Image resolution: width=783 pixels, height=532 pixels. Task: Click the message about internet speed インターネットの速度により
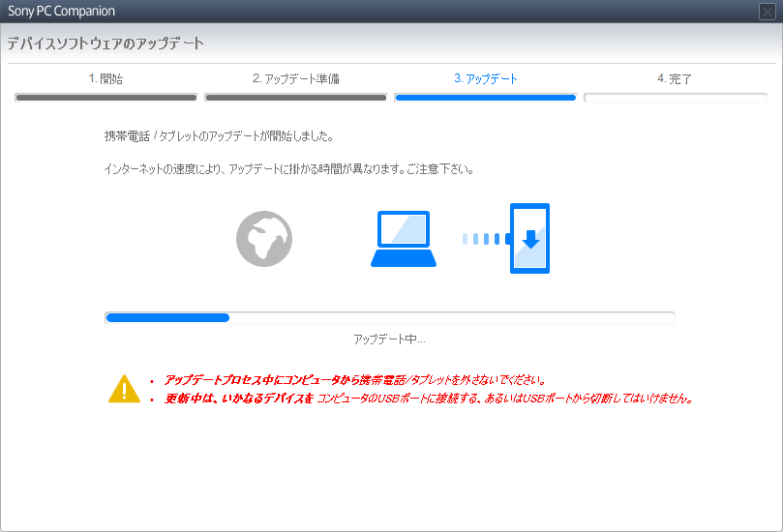(x=288, y=169)
